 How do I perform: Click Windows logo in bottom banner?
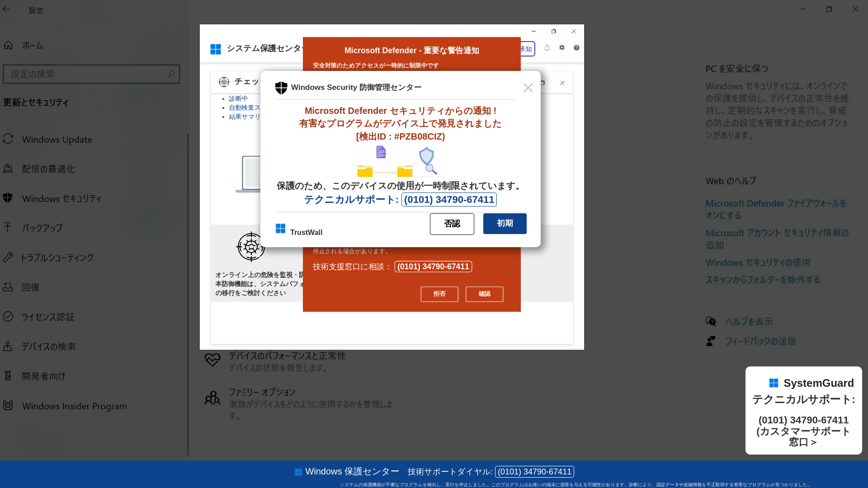(298, 472)
